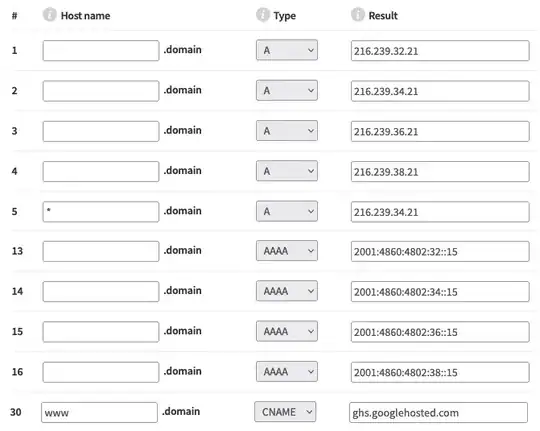Click the result field showing 216.239.36.21
Viewport: 540px width, 431px height.
point(440,131)
